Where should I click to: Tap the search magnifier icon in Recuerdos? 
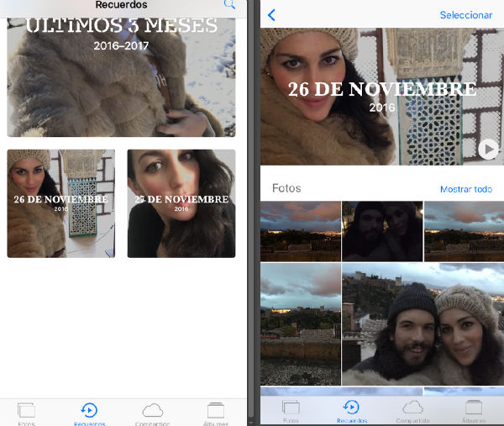click(x=229, y=4)
